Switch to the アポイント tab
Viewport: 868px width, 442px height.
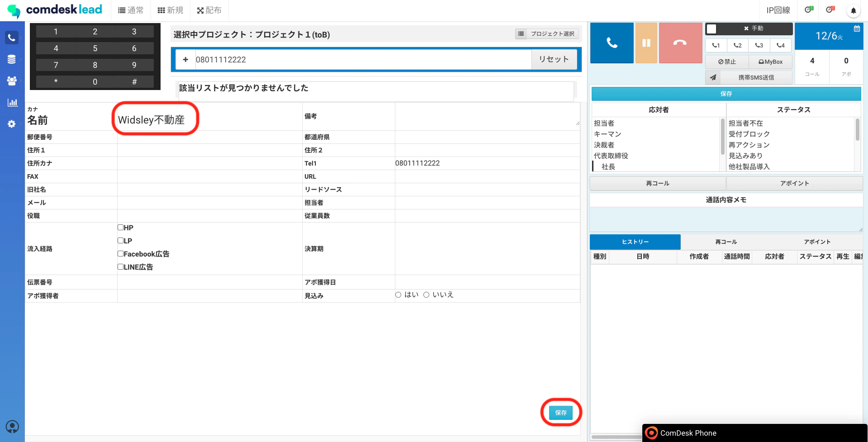coord(817,242)
